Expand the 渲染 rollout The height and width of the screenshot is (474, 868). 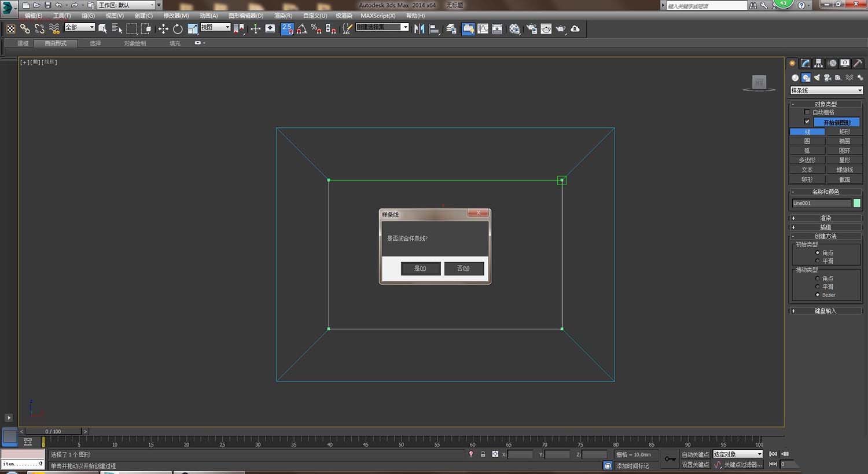coord(825,218)
